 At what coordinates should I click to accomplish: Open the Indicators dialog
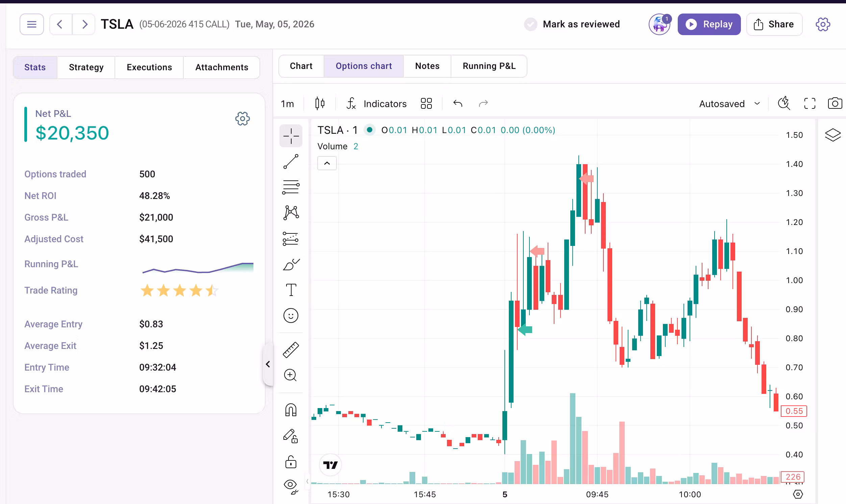click(x=376, y=104)
